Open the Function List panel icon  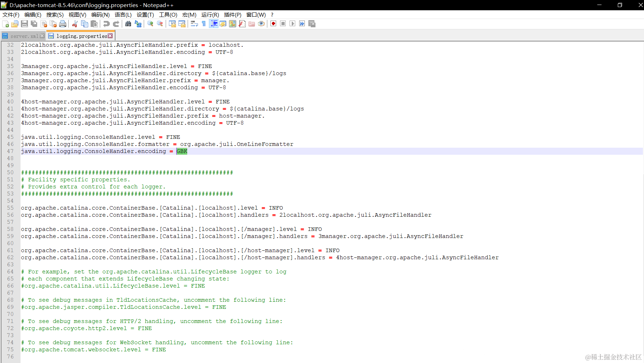[x=242, y=24]
